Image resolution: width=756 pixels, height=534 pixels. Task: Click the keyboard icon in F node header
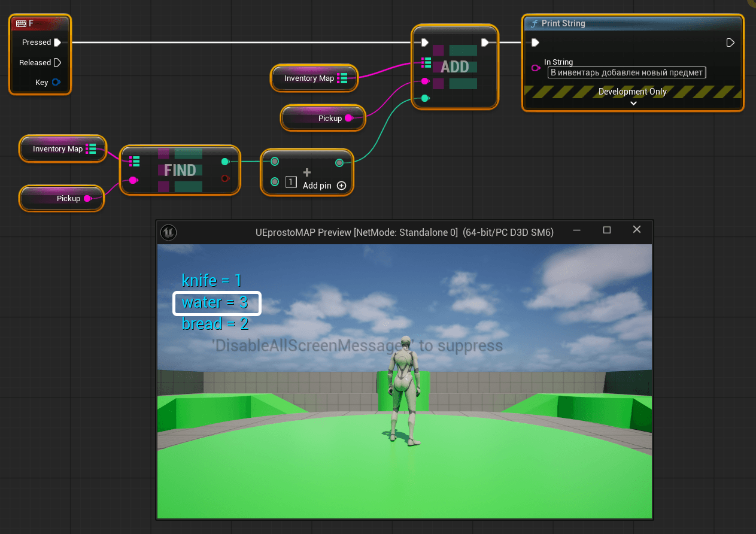[x=21, y=24]
